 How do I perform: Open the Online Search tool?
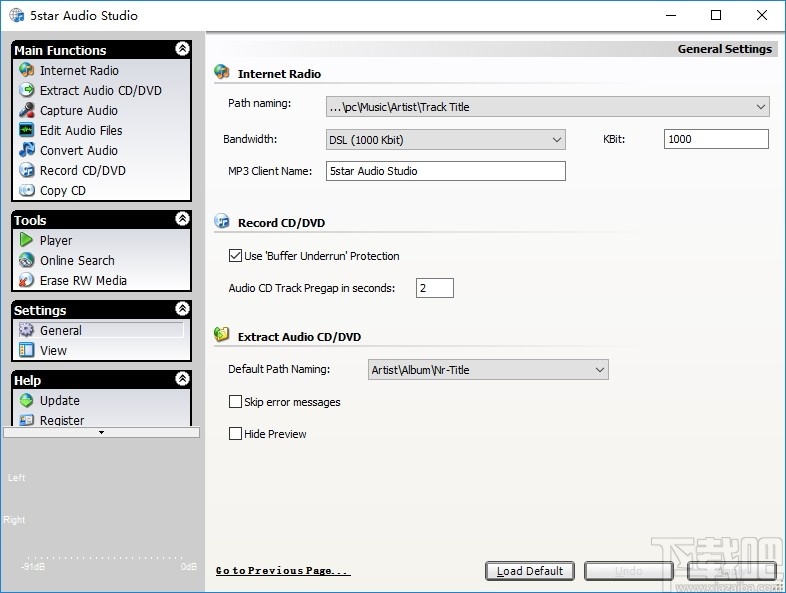pyautogui.click(x=77, y=261)
